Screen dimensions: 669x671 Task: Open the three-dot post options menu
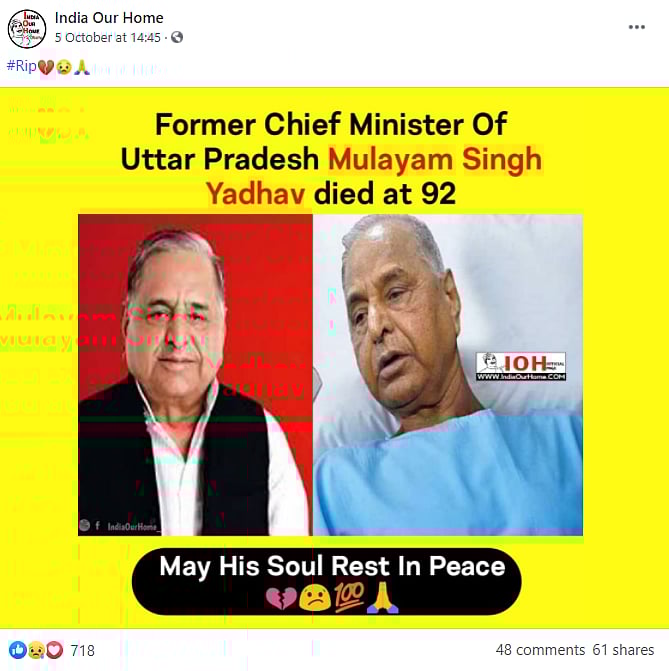tap(636, 27)
